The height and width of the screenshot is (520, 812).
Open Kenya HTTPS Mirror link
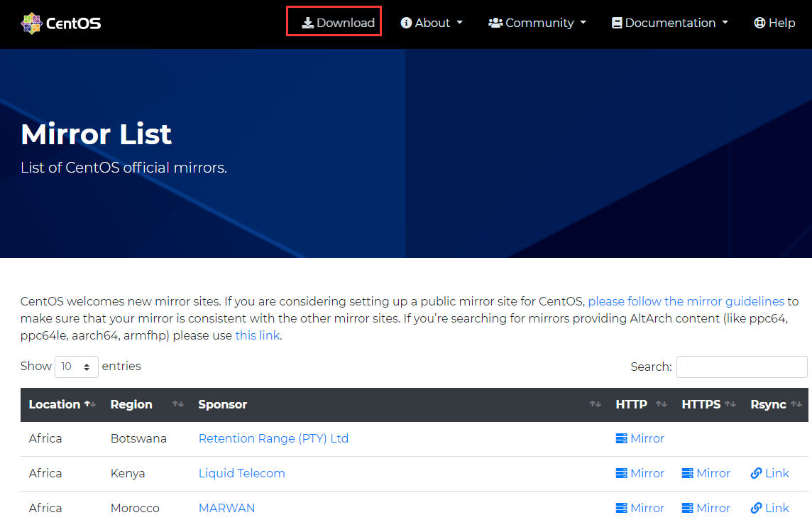click(706, 473)
